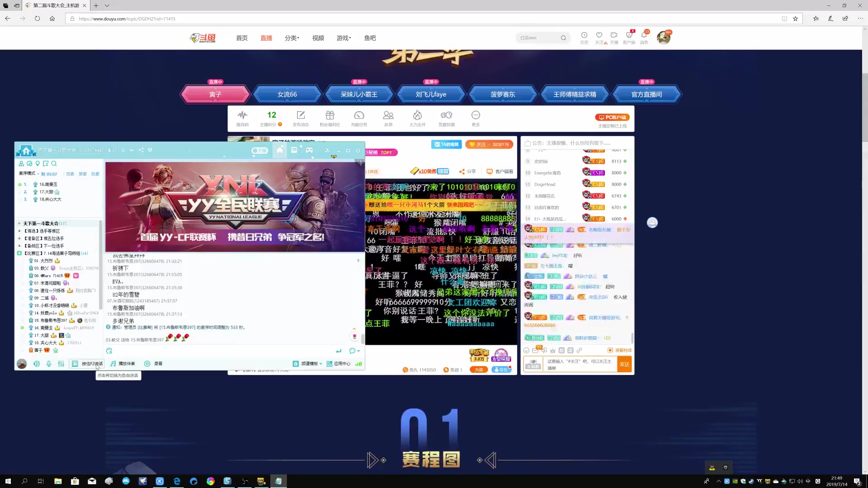Open the Windows Start menu
Image resolution: width=868 pixels, height=488 pixels.
pos(8,481)
